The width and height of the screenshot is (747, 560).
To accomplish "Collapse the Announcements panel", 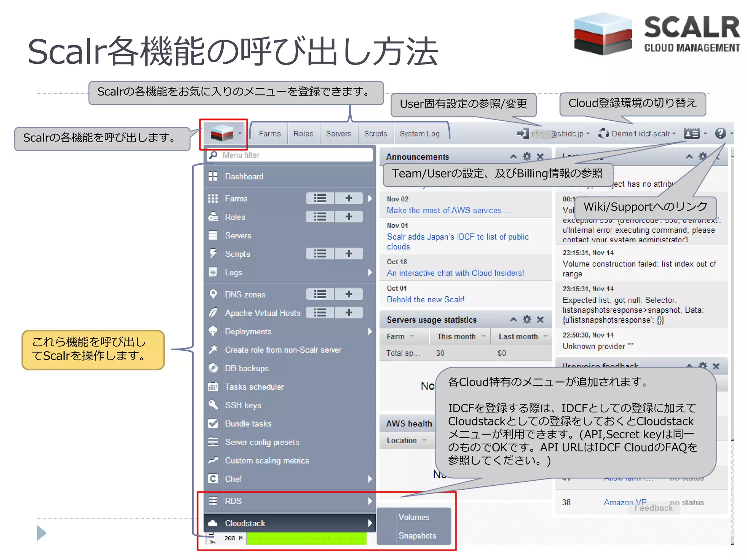I will coord(514,157).
